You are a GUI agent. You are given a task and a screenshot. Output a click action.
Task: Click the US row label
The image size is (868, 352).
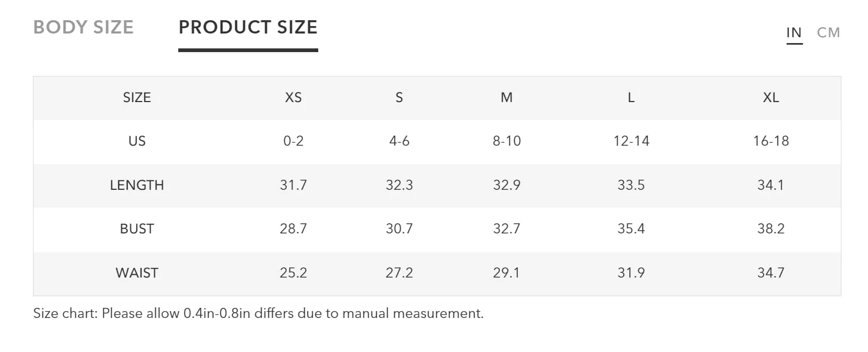tap(137, 141)
